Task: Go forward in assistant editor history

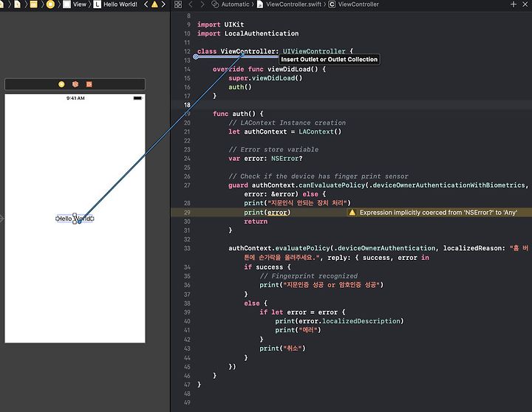Action: 202,4
